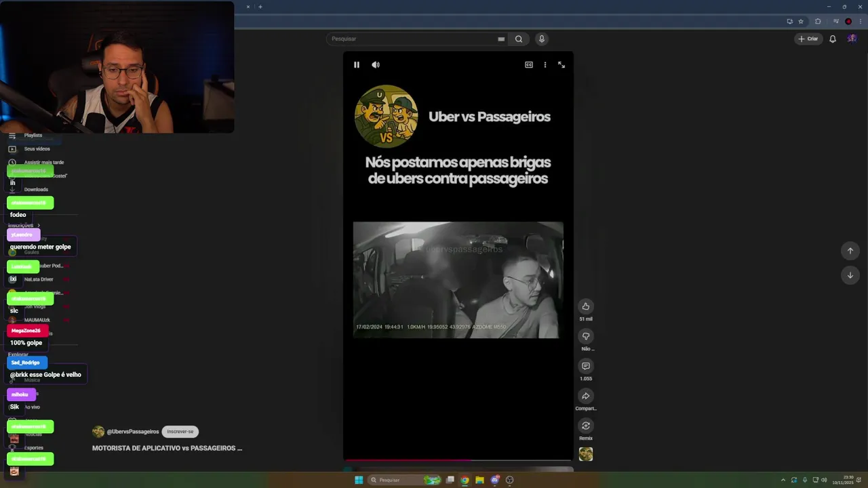Viewport: 868px width, 488px height.
Task: Open MAUMAUzk subscription channel
Action: click(x=37, y=320)
